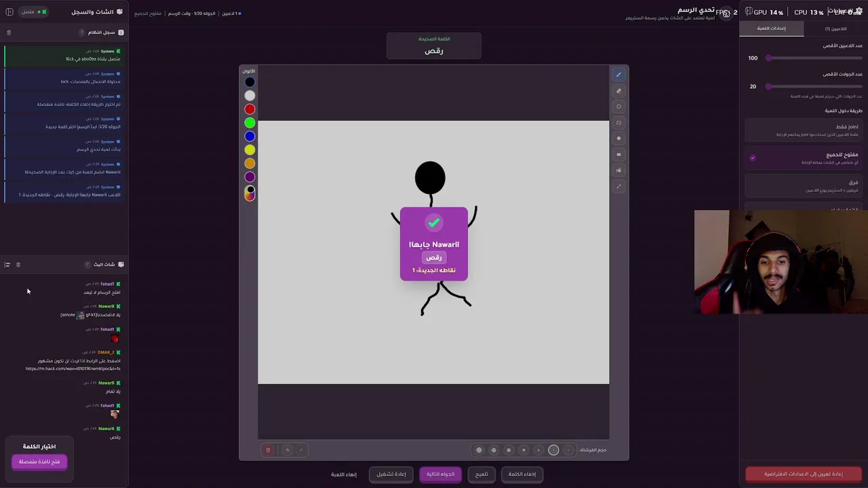The height and width of the screenshot is (488, 868).
Task: Adjust the maximum rounds slider at 20
Action: pyautogui.click(x=814, y=87)
